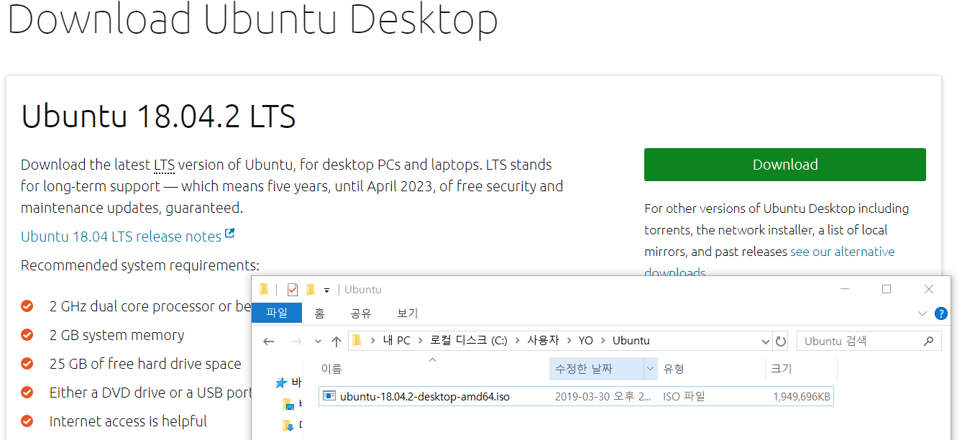Select Ubuntu segment in the address breadcrumb
980x440 pixels.
click(631, 341)
